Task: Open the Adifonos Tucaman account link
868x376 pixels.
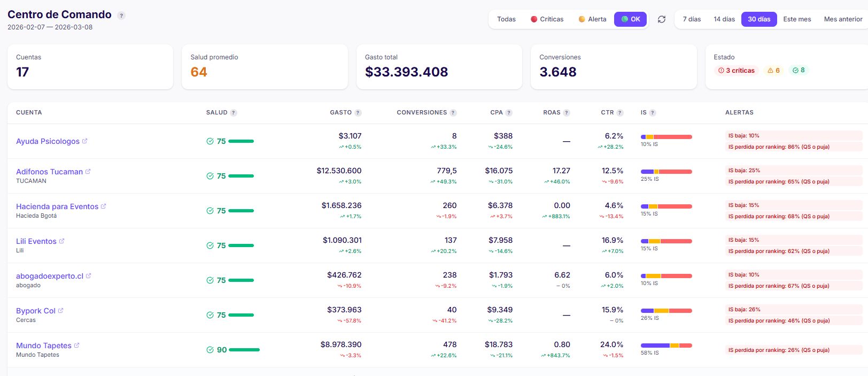Action: [x=49, y=172]
